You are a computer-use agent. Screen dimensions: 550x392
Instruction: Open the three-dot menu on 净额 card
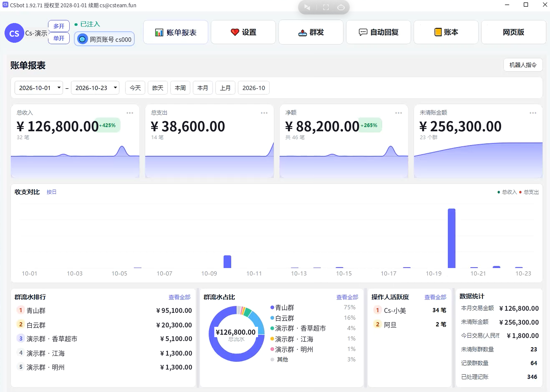(x=399, y=113)
